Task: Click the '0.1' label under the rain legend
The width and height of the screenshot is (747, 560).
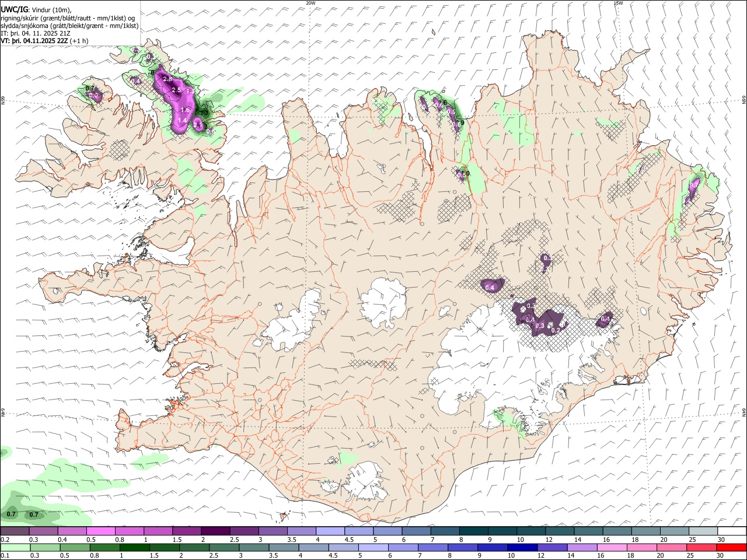Action: [5, 555]
